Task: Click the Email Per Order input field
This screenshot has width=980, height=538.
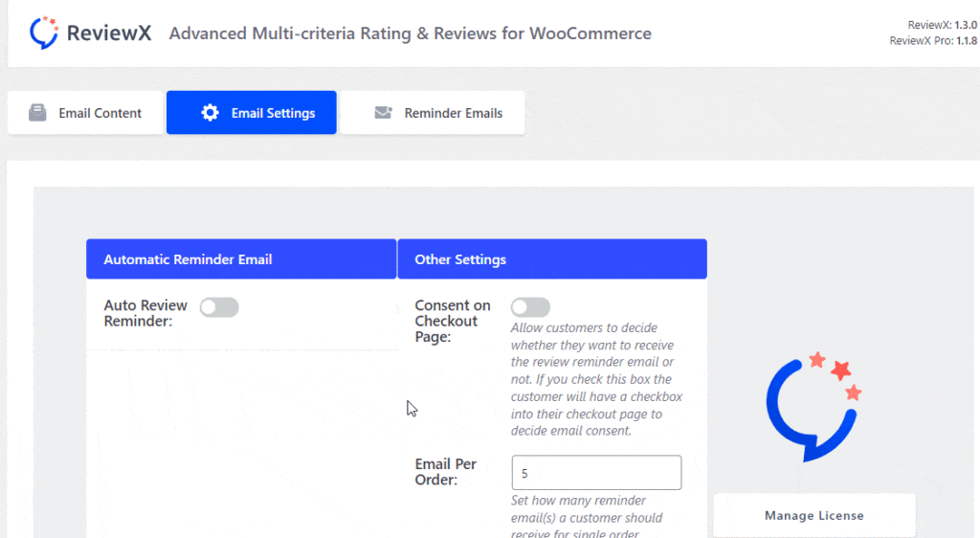Action: (x=596, y=472)
